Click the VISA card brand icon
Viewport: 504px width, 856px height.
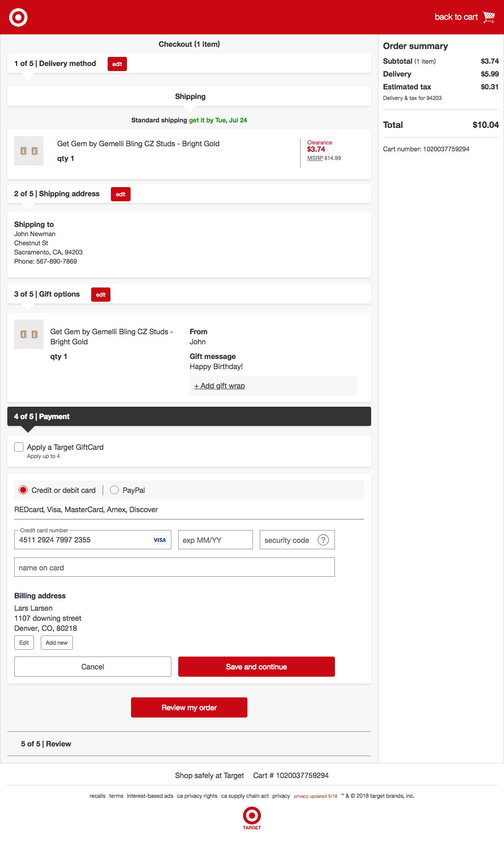point(159,540)
